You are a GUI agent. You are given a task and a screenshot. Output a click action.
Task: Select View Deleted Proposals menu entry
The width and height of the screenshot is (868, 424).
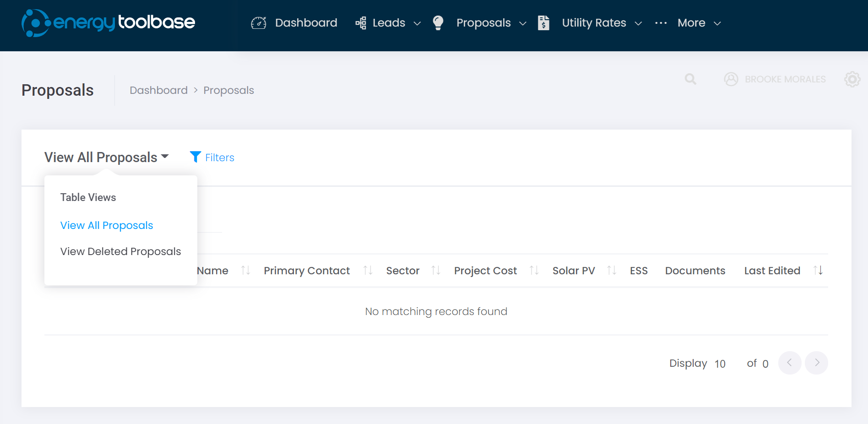point(120,251)
